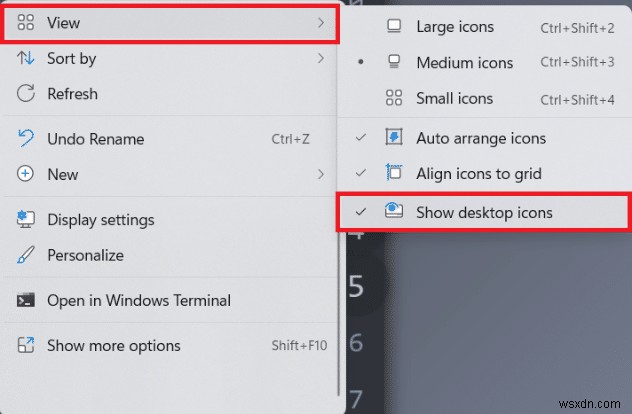Click the Sort by arrows icon
632x414 pixels.
tap(27, 58)
